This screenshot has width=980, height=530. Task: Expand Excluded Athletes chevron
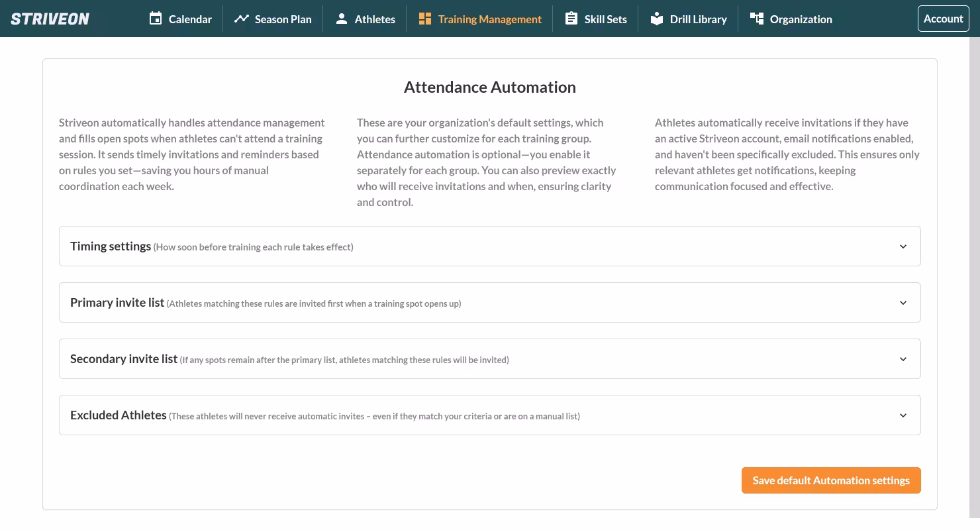903,415
